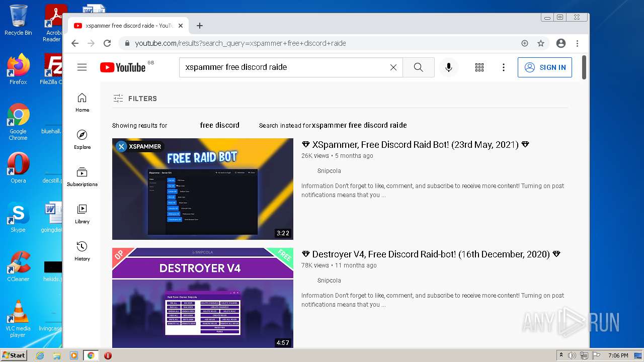Open the red Opera icon in taskbar
Viewport: 644px width, 362px height.
tap(108, 355)
